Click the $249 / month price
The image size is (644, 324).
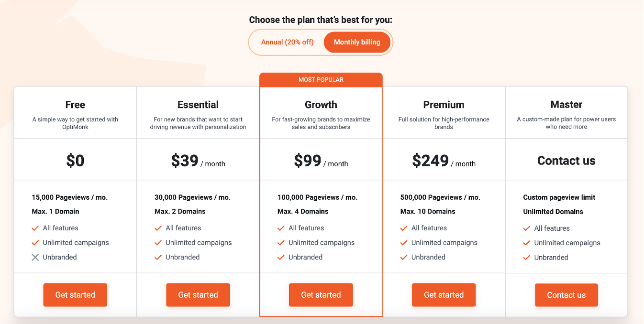(444, 161)
